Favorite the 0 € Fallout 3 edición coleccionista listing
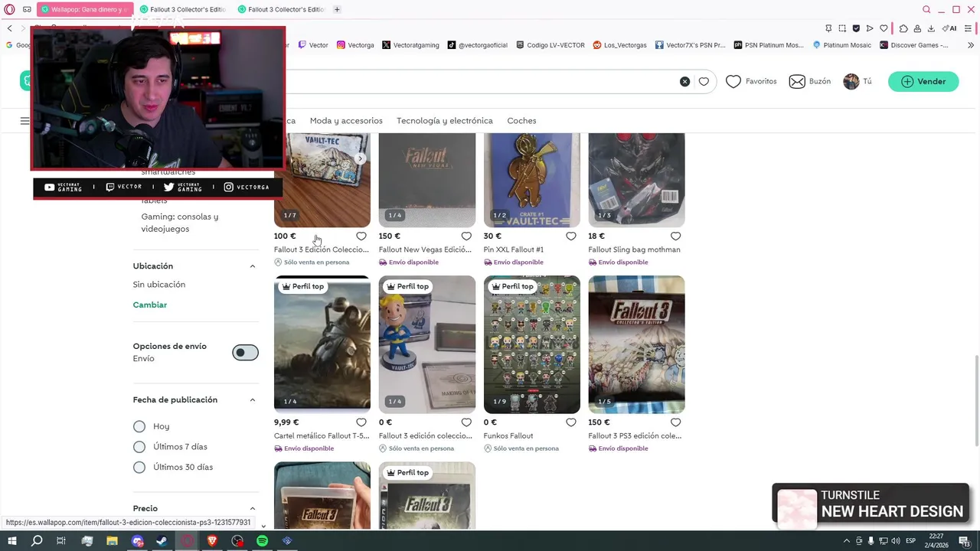 [x=466, y=422]
